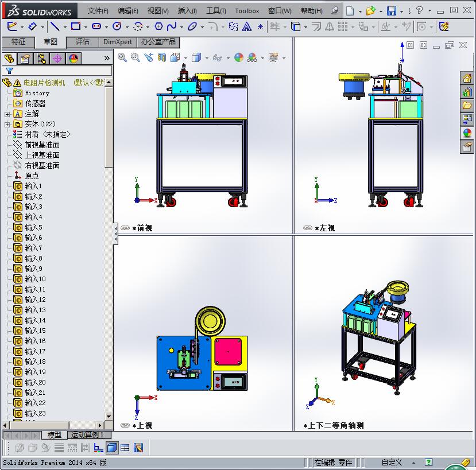Select the Arc sketch tool

[x=138, y=27]
